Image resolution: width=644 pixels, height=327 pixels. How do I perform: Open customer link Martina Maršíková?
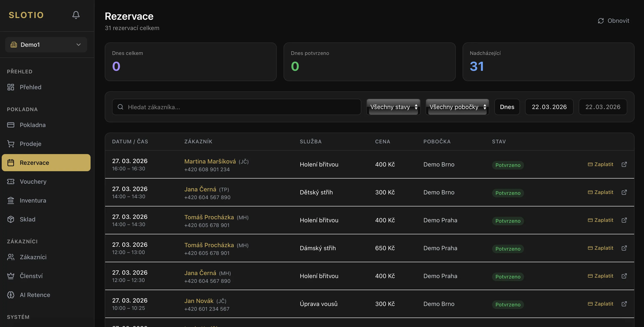210,161
